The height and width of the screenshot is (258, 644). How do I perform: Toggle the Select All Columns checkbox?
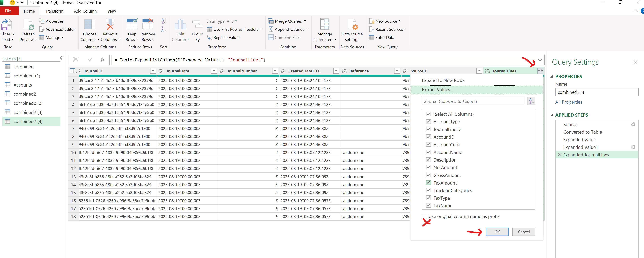coord(428,114)
